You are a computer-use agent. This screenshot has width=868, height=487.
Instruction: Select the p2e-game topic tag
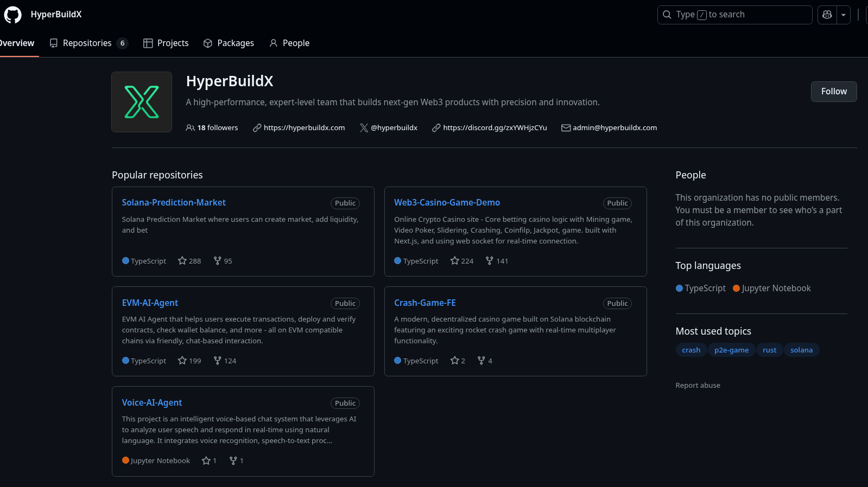[731, 350]
